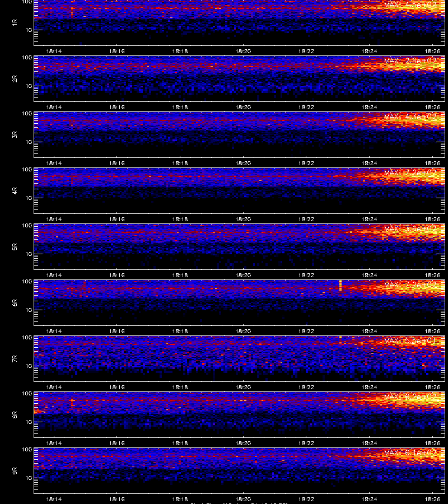448x504 pixels.
Task: Click the 8R panel axis label
Action: point(15,414)
